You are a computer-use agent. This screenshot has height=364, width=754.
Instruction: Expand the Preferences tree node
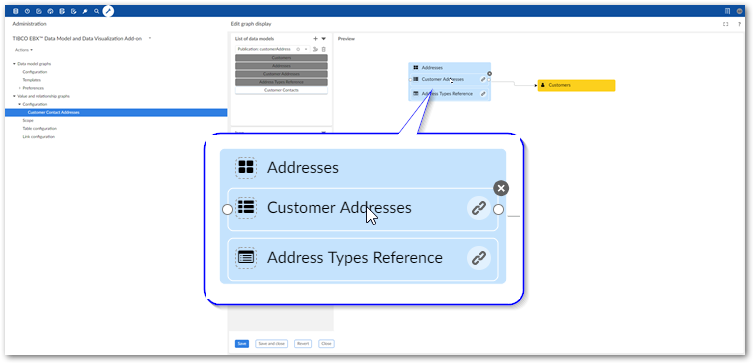click(19, 88)
